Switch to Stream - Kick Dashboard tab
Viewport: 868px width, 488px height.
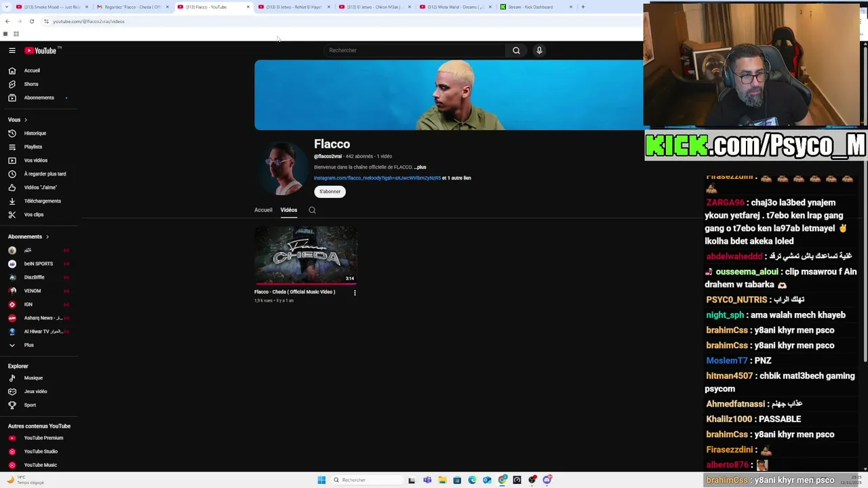click(536, 7)
